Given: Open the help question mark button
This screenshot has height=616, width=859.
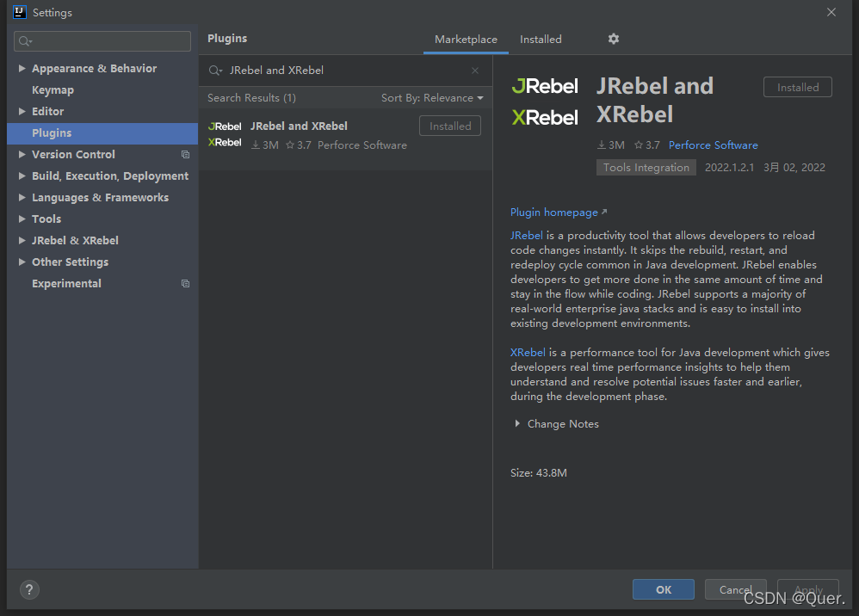Looking at the screenshot, I should (29, 589).
